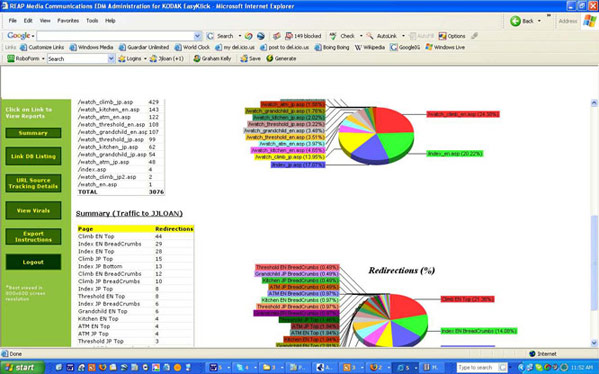The height and width of the screenshot is (374, 599).
Task: Click the Google toolbar Search button
Action: tap(220, 36)
